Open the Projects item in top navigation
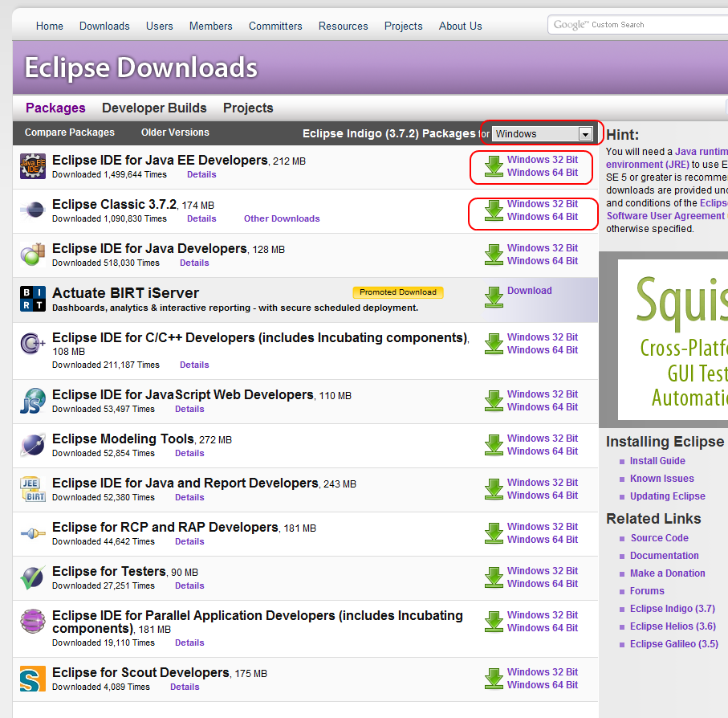This screenshot has height=718, width=728. [x=404, y=26]
